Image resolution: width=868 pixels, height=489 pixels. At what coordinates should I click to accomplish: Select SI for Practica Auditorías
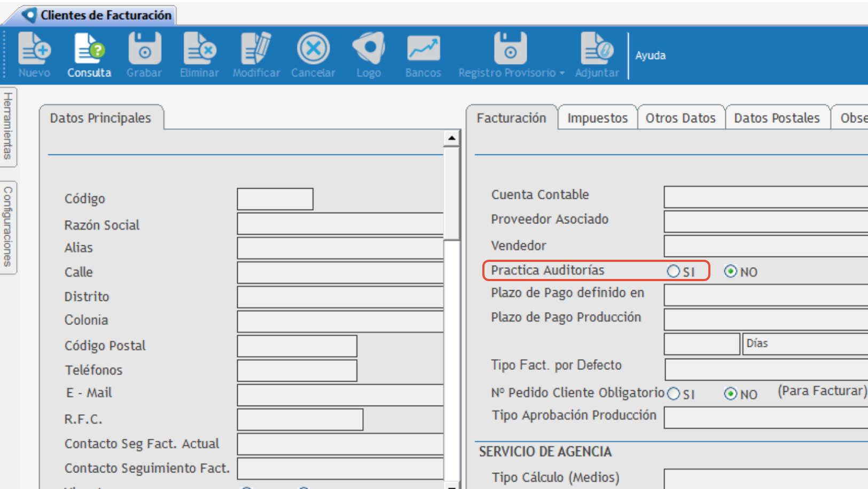[x=673, y=271]
